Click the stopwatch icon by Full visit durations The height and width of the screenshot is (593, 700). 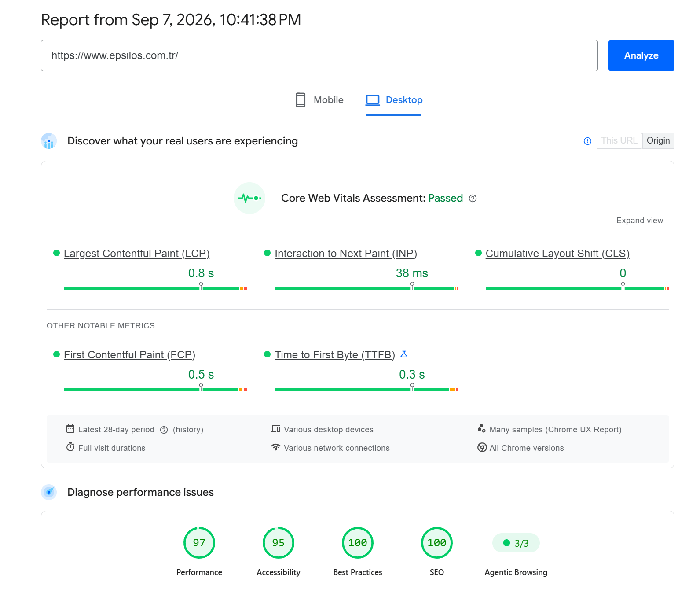tap(70, 447)
